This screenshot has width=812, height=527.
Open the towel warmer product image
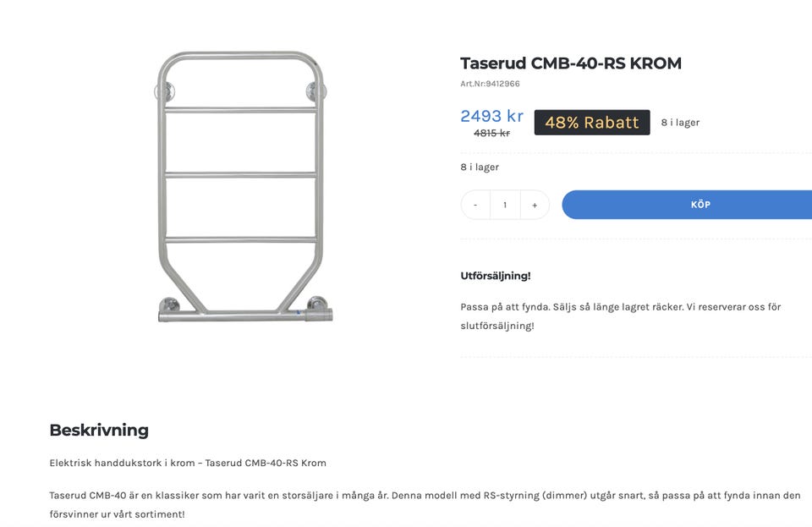241,186
